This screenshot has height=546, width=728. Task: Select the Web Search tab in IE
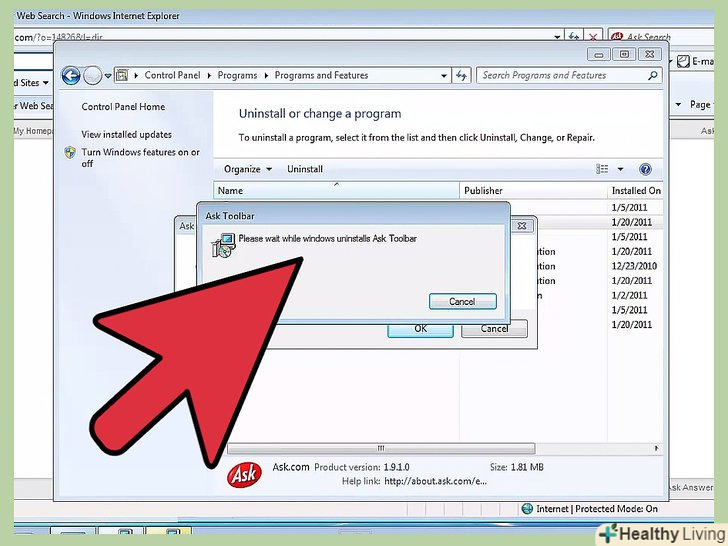tap(34, 106)
